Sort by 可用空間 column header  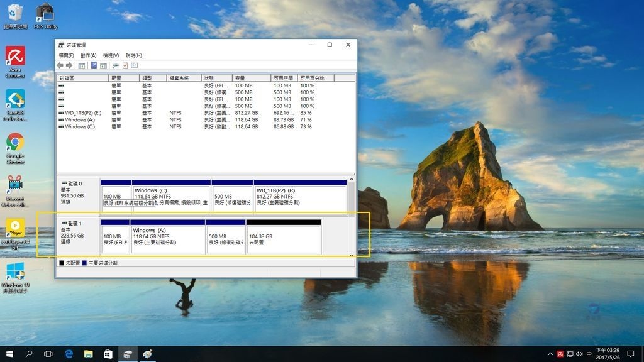point(284,78)
